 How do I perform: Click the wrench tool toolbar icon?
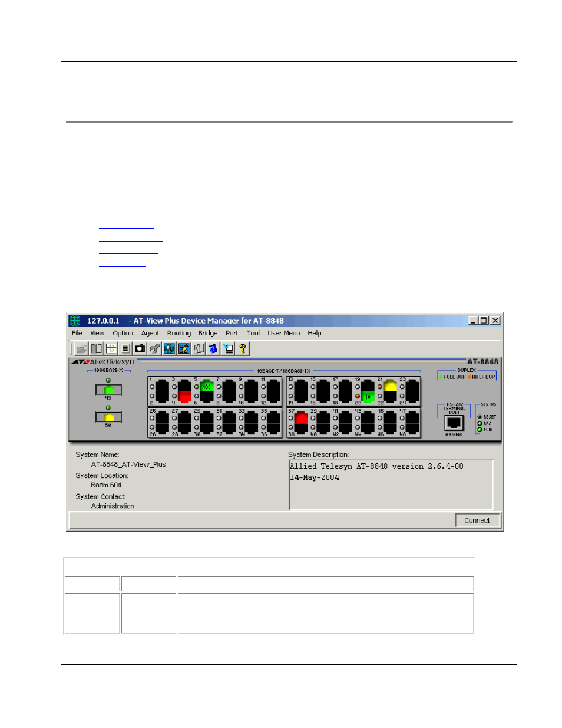[x=154, y=348]
